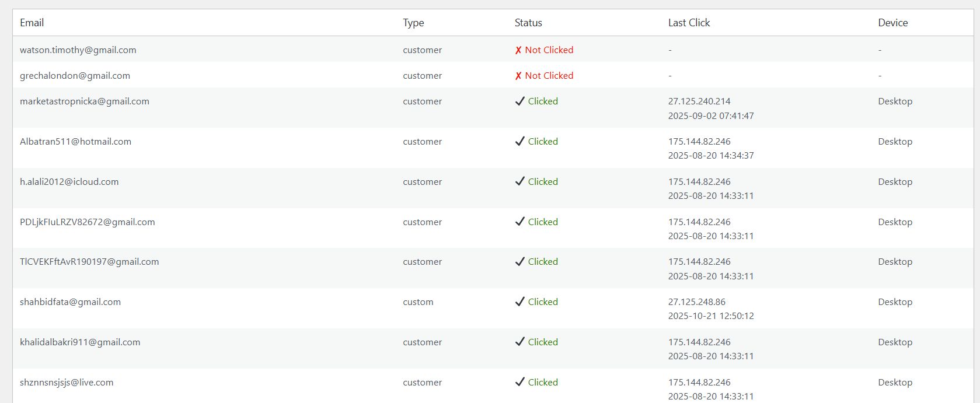The width and height of the screenshot is (980, 403).
Task: Click the checkmark icon for marketastropnicka@gmail.com
Action: click(520, 101)
